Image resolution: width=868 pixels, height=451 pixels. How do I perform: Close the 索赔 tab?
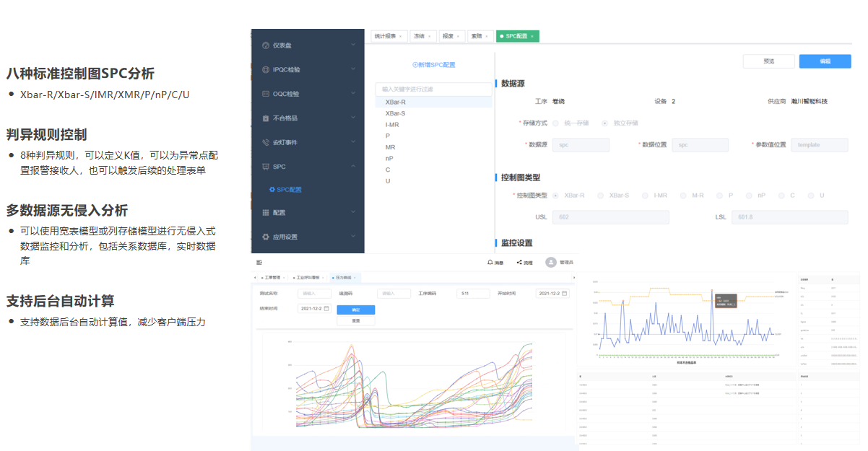(x=487, y=36)
